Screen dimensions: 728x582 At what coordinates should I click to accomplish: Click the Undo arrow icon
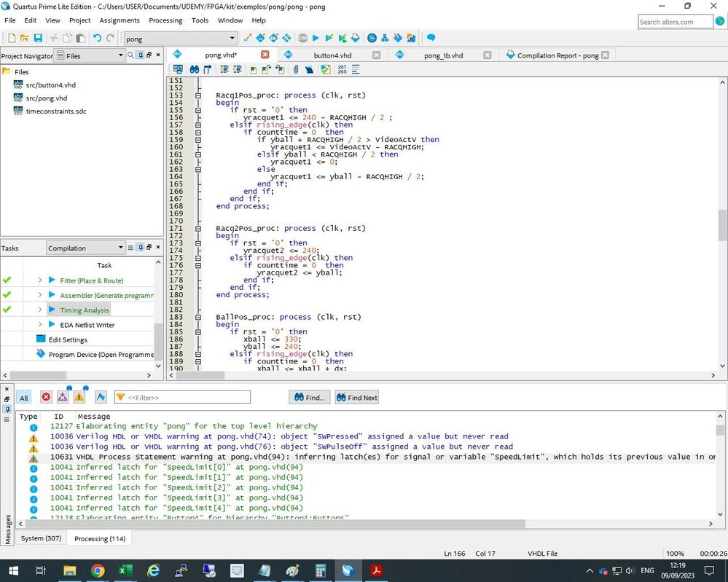[x=97, y=38]
